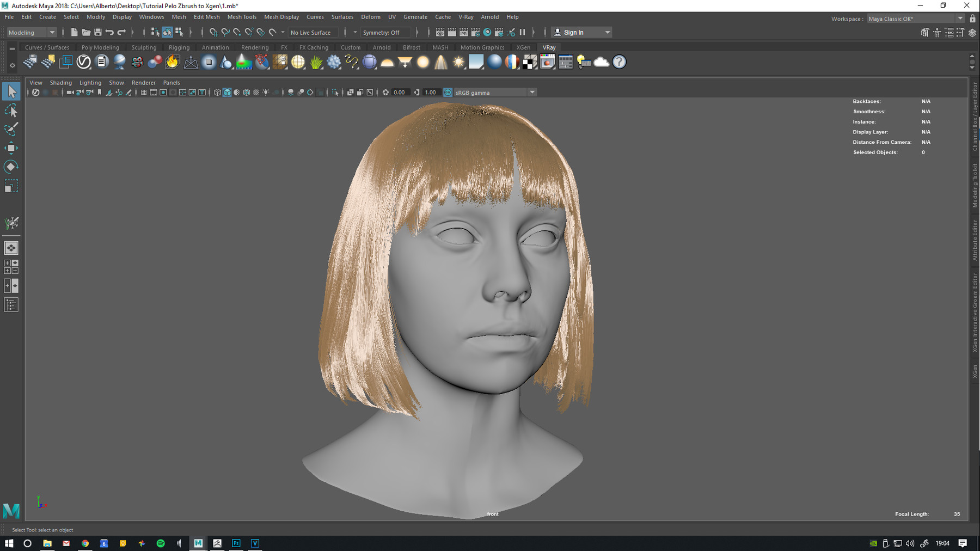This screenshot has width=980, height=551.
Task: Click the Undo arrow icon
Action: 110,33
